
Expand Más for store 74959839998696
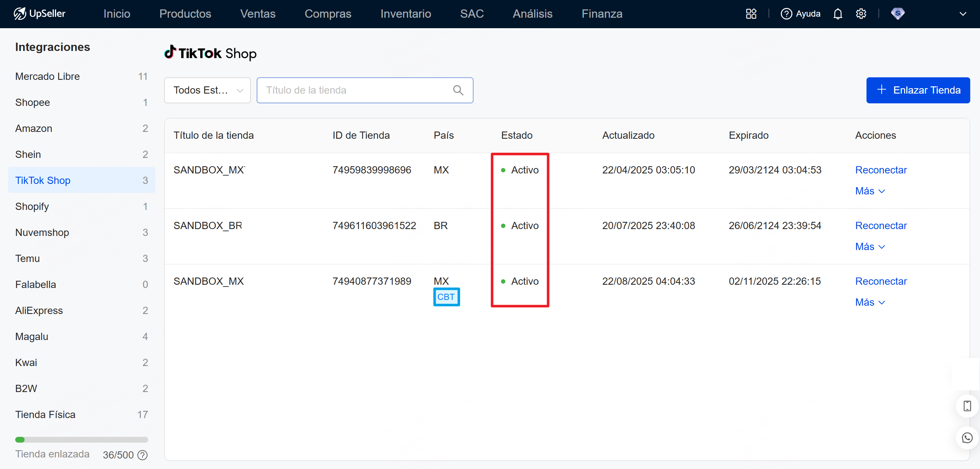(870, 191)
